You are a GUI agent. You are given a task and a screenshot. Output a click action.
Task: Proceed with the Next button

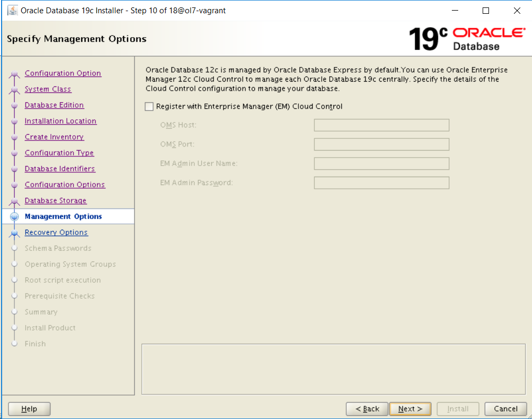pos(410,409)
